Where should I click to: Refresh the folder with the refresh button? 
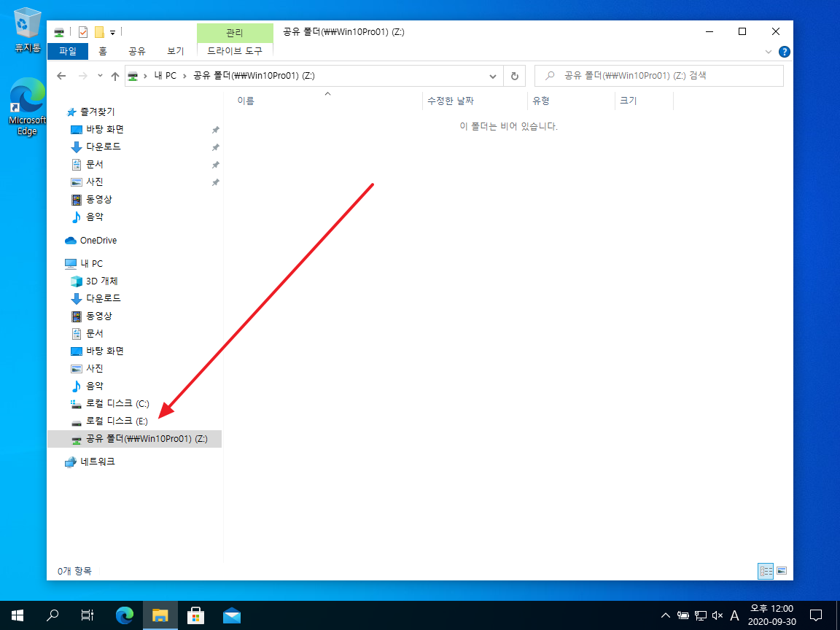pyautogui.click(x=514, y=76)
